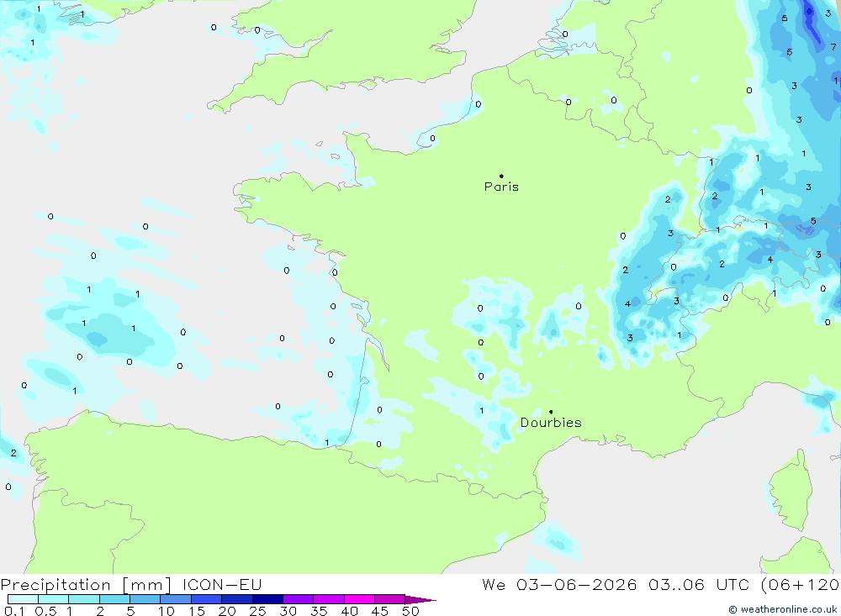Select the 0.1–0.5 mm palest cyan legend swatch

[x=23, y=599]
